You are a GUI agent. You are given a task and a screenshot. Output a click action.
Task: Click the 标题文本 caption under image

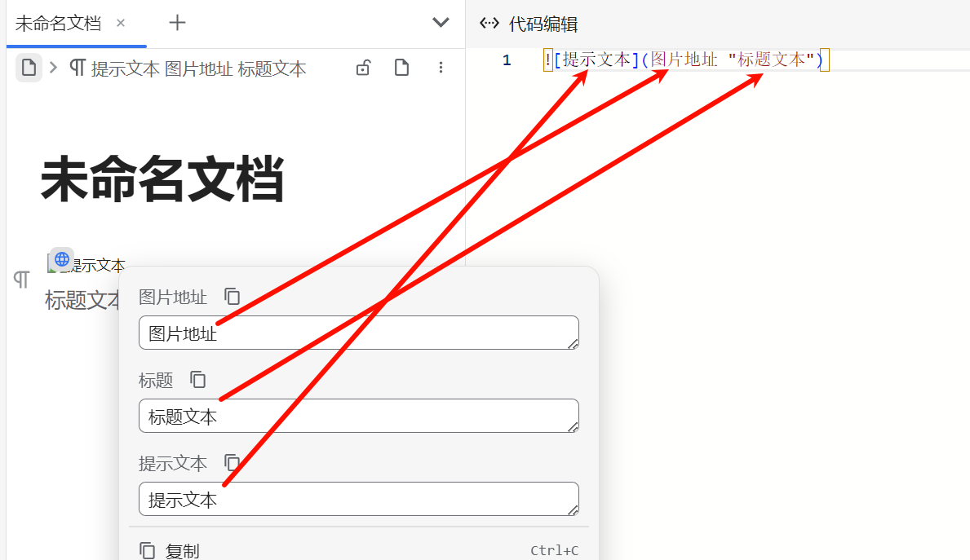click(83, 301)
